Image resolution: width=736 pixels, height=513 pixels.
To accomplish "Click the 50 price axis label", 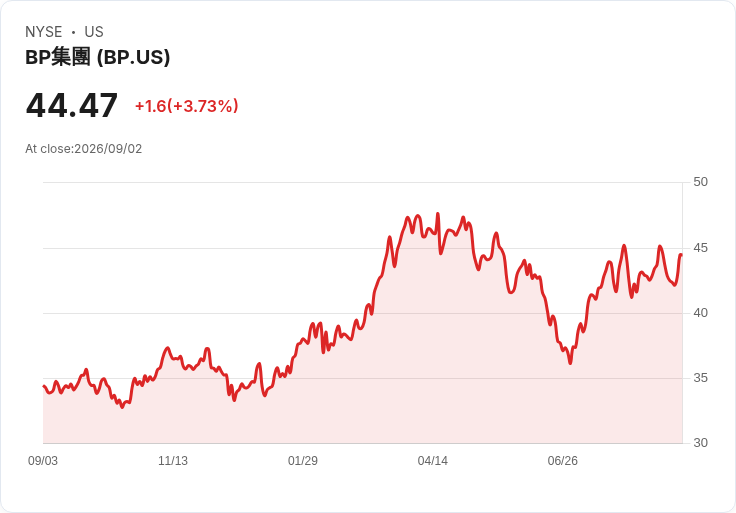I will coord(700,182).
